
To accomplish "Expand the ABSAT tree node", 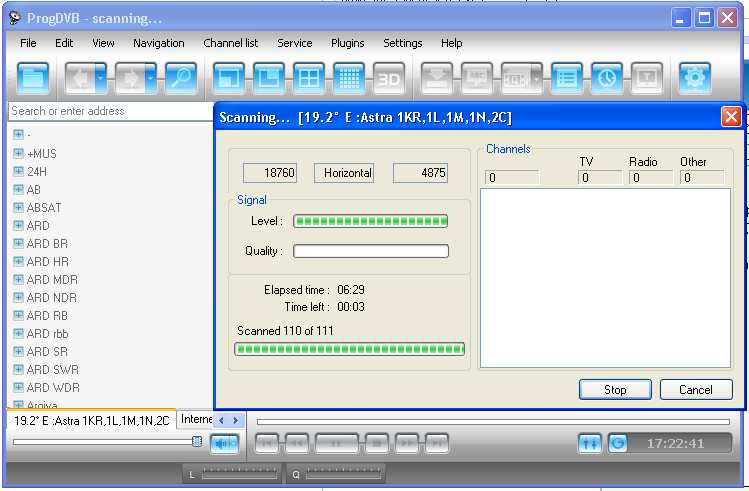I will 18,208.
